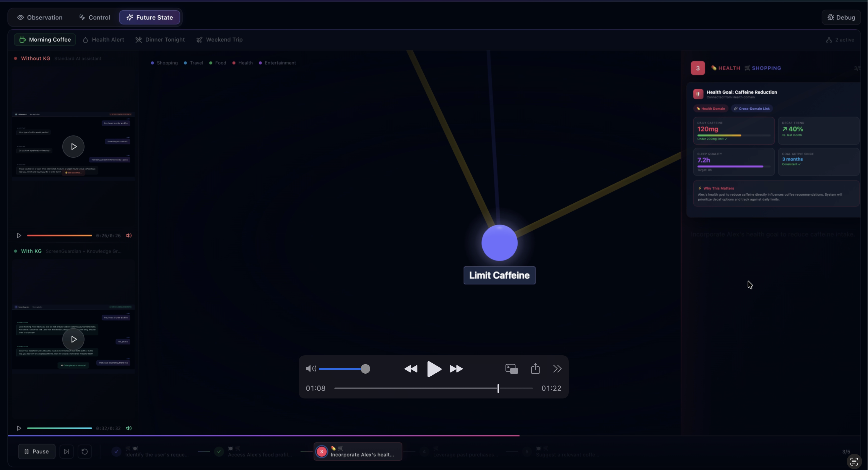Toggle the Health legend filter dot

(x=234, y=63)
